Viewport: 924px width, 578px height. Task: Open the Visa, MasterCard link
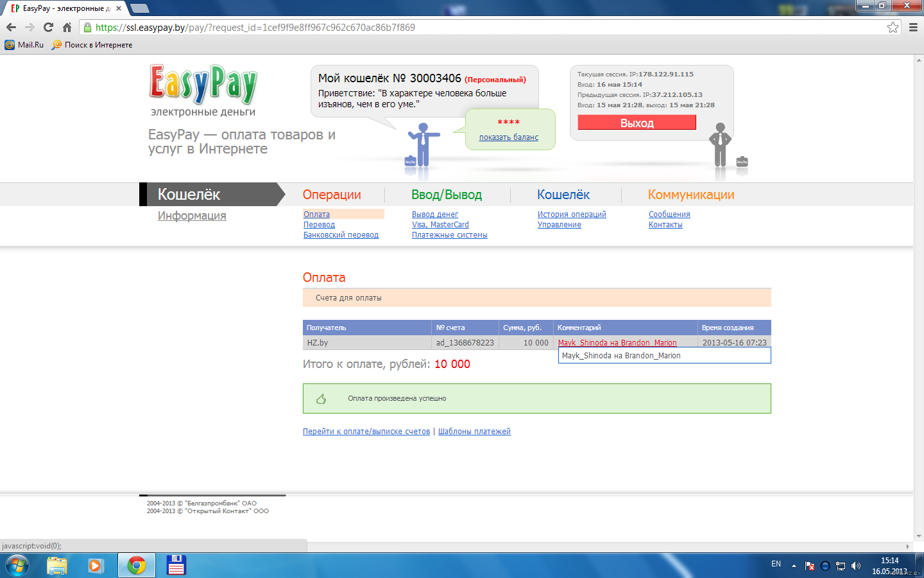[x=440, y=225]
